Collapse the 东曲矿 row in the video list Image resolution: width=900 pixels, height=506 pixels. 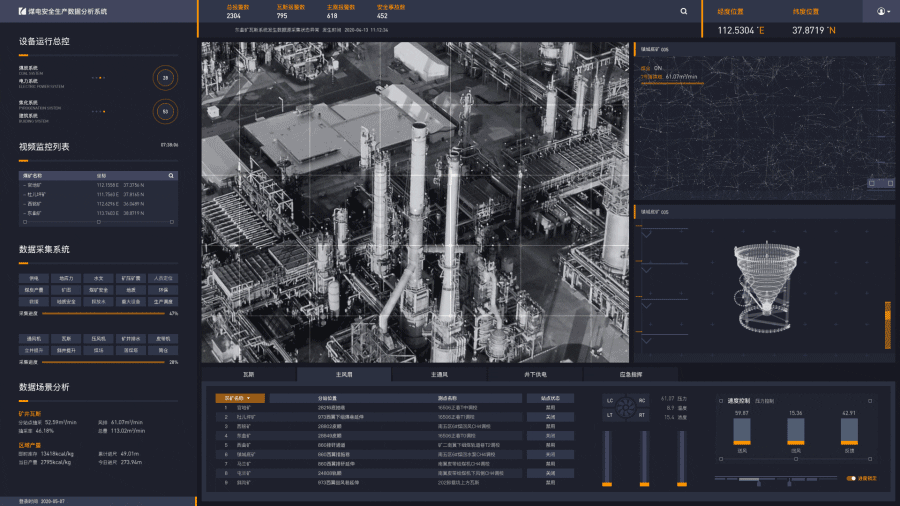[24, 213]
